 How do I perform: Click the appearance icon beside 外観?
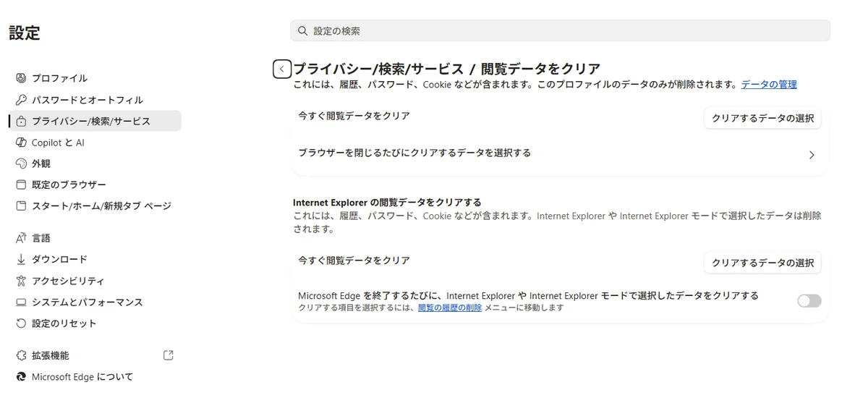point(21,164)
